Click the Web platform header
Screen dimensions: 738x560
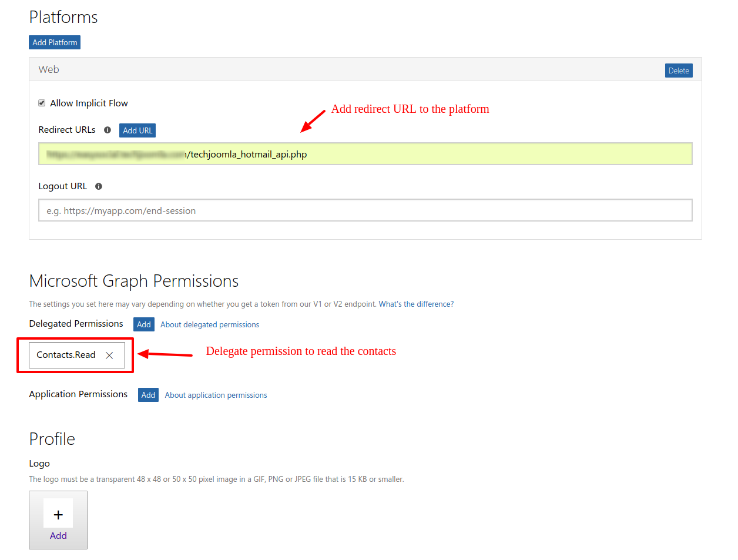[49, 69]
